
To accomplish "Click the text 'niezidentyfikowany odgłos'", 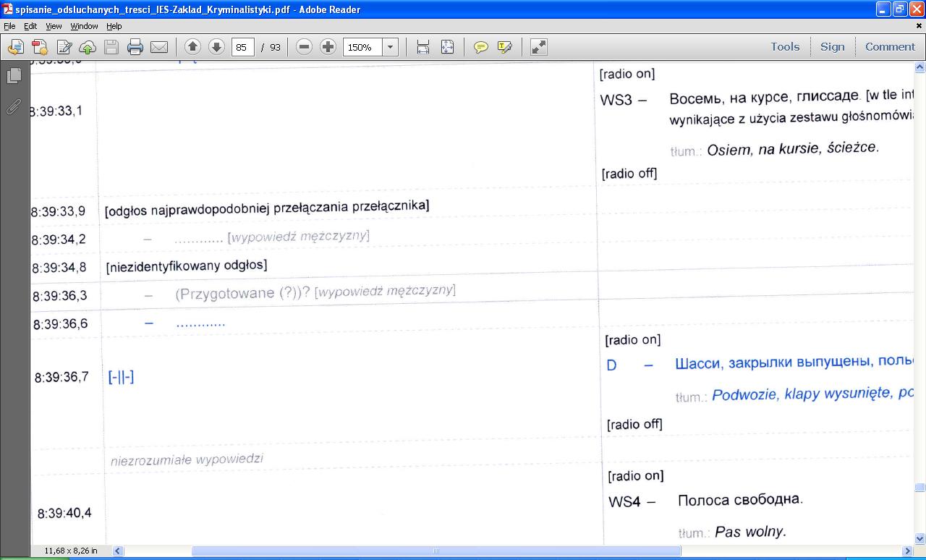I will click(x=187, y=266).
